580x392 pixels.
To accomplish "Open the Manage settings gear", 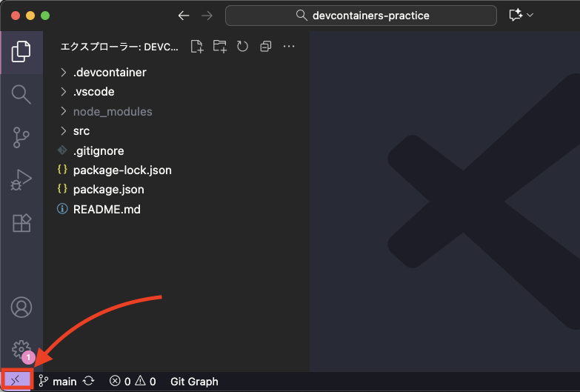I will click(x=21, y=349).
